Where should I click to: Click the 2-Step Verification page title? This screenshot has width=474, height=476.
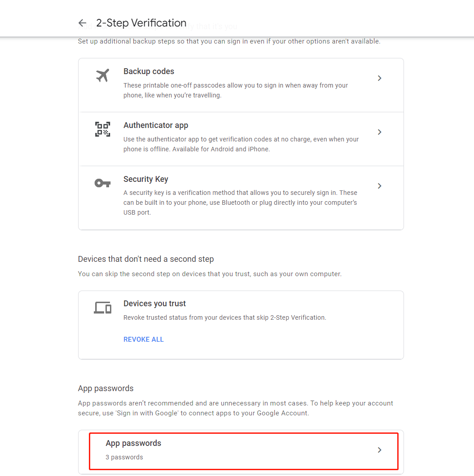tap(141, 23)
